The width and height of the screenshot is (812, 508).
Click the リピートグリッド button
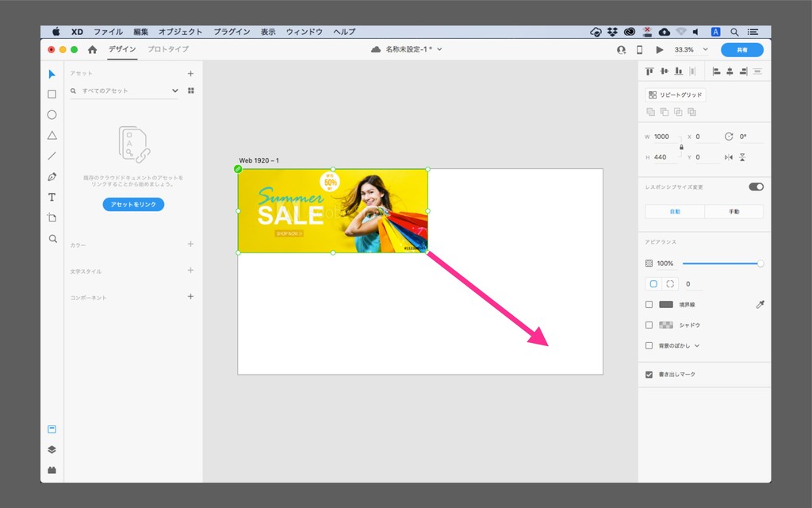point(676,95)
